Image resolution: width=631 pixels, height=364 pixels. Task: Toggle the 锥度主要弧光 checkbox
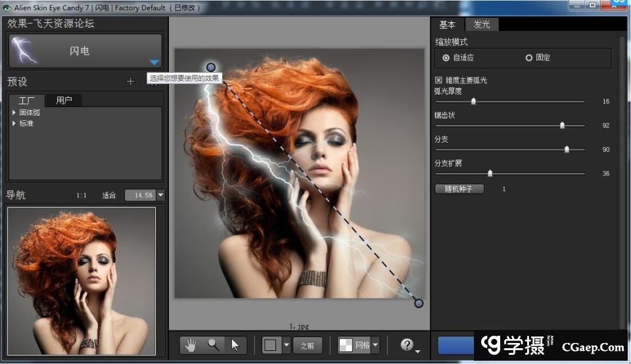439,80
